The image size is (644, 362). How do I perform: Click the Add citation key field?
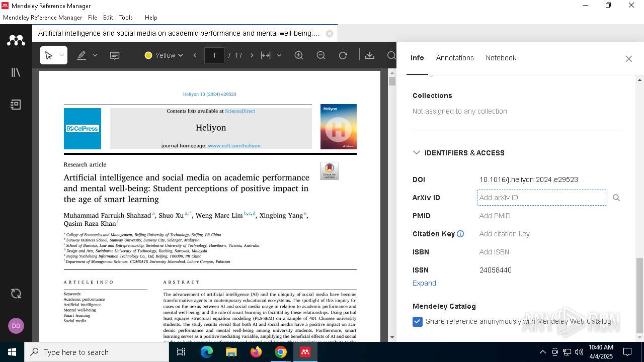pyautogui.click(x=505, y=234)
